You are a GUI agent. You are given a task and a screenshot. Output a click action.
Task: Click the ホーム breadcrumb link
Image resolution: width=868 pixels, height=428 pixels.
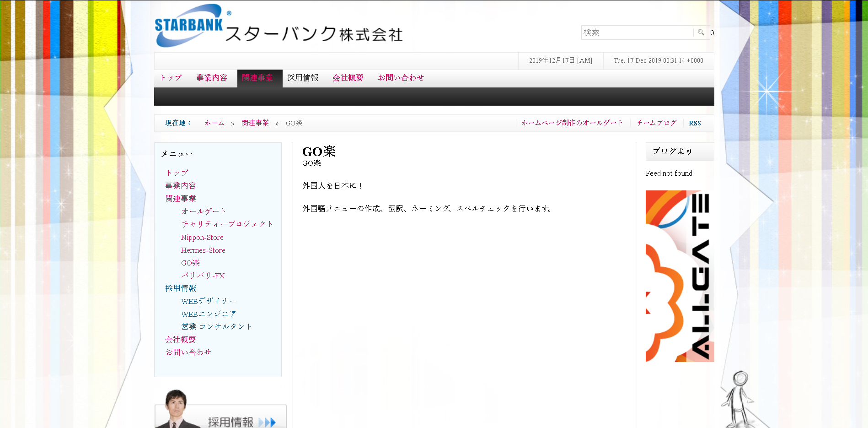tap(214, 123)
